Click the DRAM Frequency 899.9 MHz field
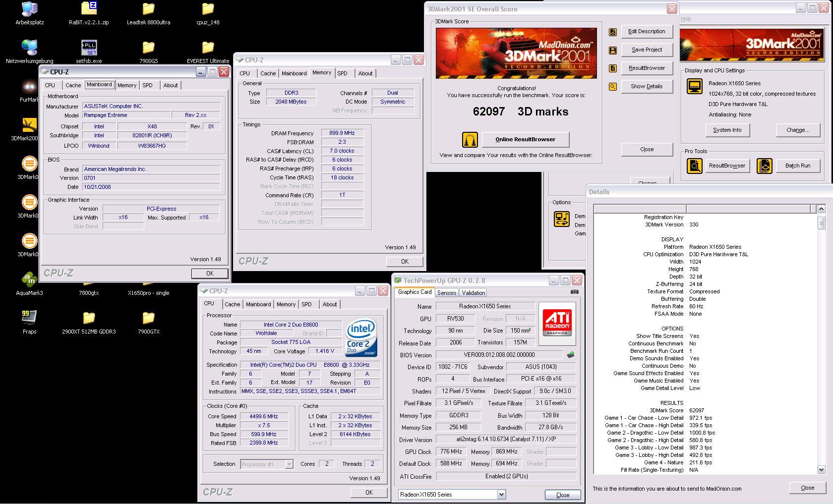Image resolution: width=833 pixels, height=504 pixels. click(x=342, y=133)
